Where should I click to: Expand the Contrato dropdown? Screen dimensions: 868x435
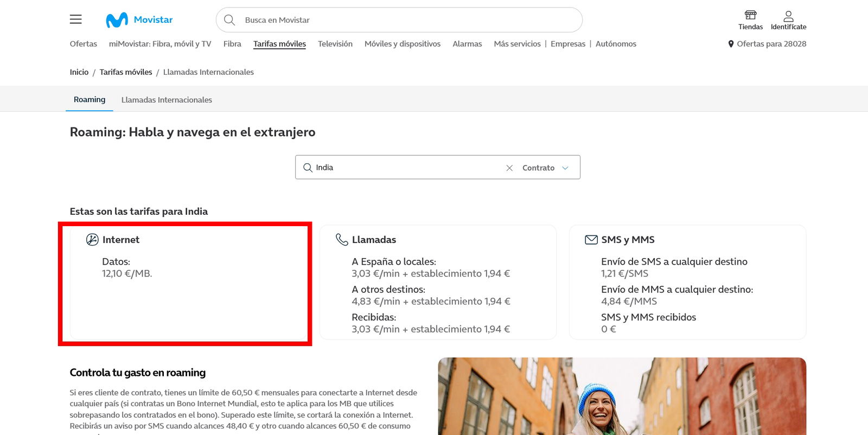coord(545,168)
